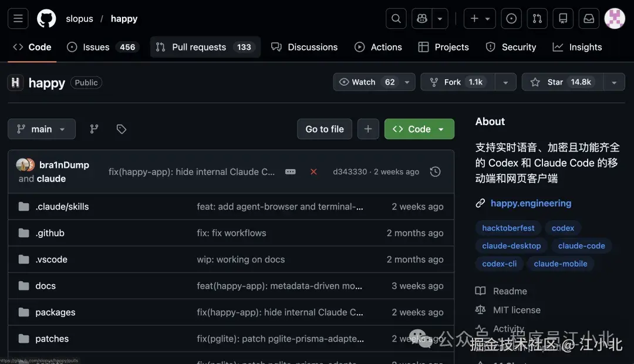Select the codex topic tag

tap(563, 228)
